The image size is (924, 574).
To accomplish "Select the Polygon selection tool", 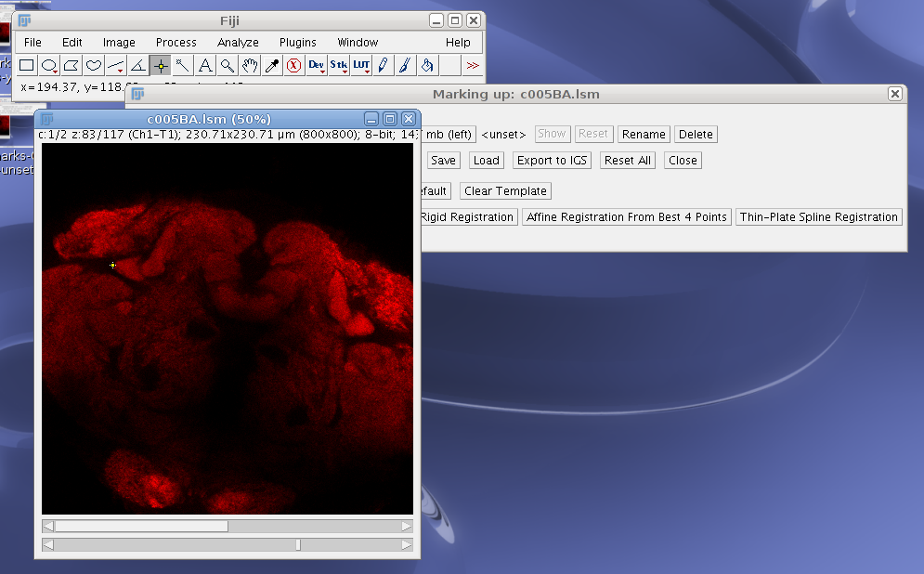I will tap(72, 65).
